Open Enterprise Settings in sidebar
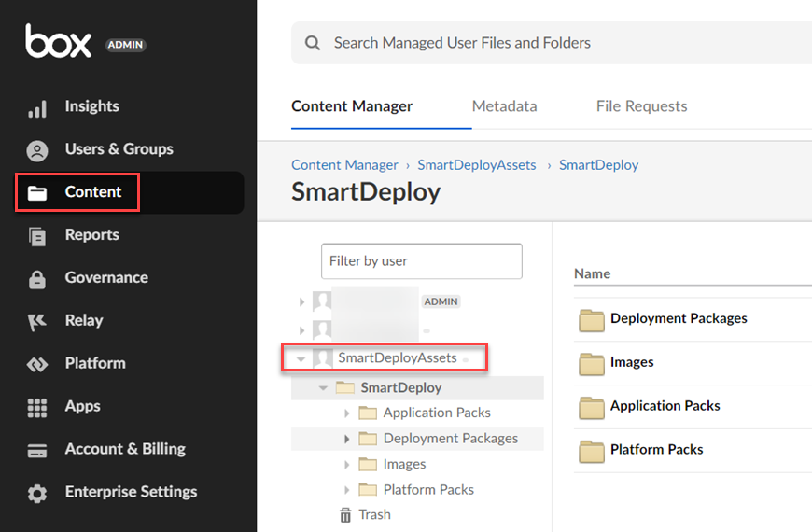The height and width of the screenshot is (532, 812). click(130, 492)
